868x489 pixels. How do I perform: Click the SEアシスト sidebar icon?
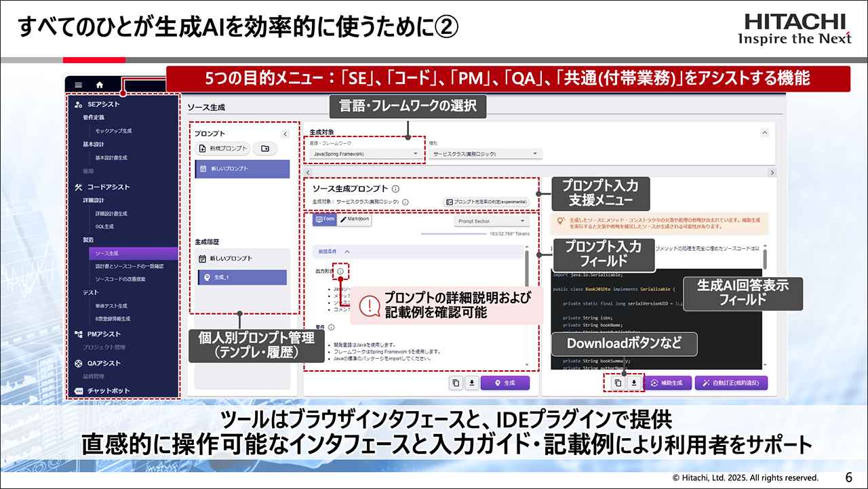(x=79, y=104)
